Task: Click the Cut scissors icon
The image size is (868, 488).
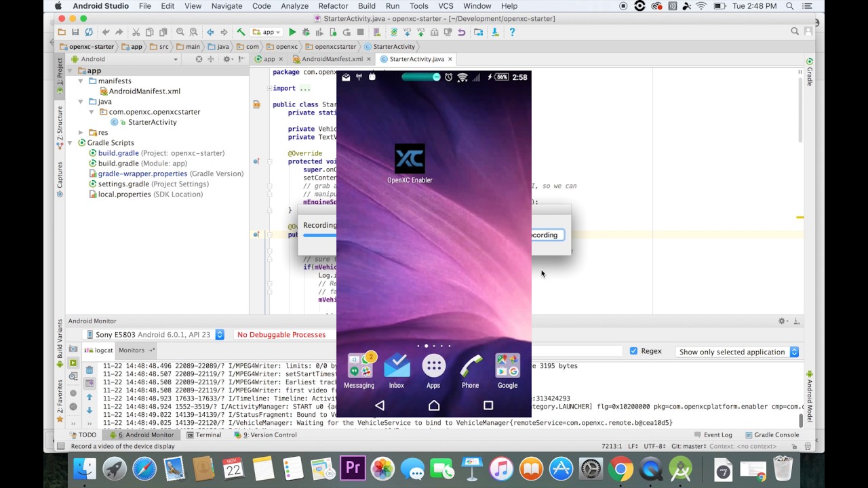Action: point(136,32)
